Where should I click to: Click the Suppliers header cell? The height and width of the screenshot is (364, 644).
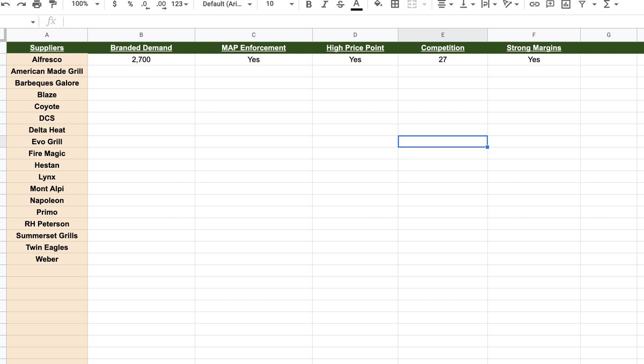tap(47, 48)
